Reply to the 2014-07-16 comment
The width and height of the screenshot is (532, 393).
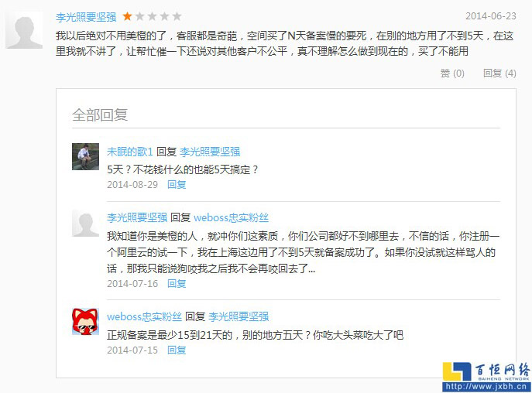tap(177, 283)
